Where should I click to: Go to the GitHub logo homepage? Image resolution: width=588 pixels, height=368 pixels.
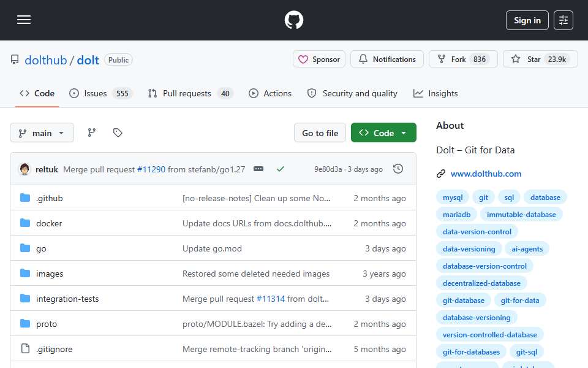[x=293, y=20]
